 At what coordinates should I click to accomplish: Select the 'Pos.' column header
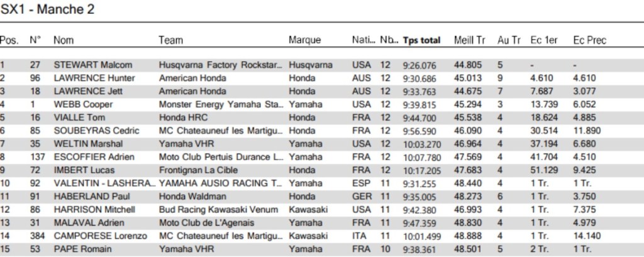(9, 40)
